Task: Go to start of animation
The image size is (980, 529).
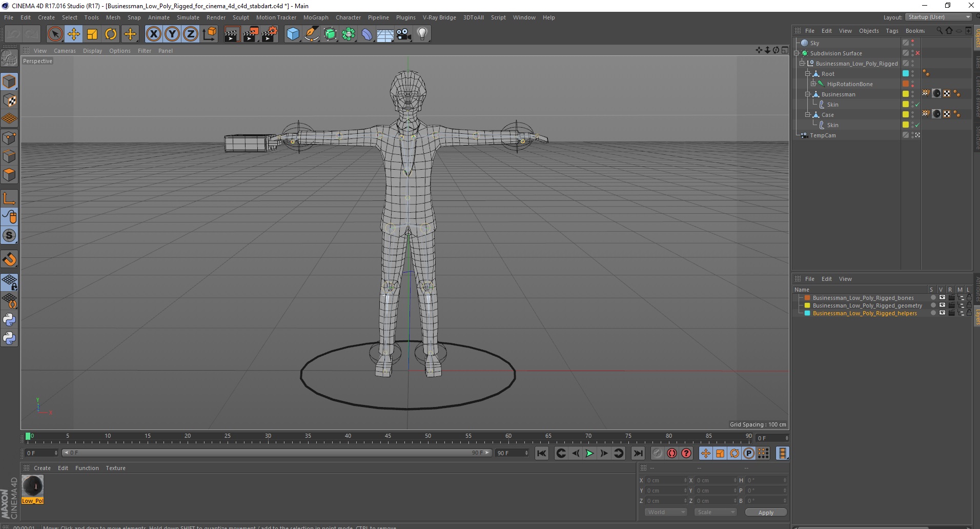Action: 542,453
